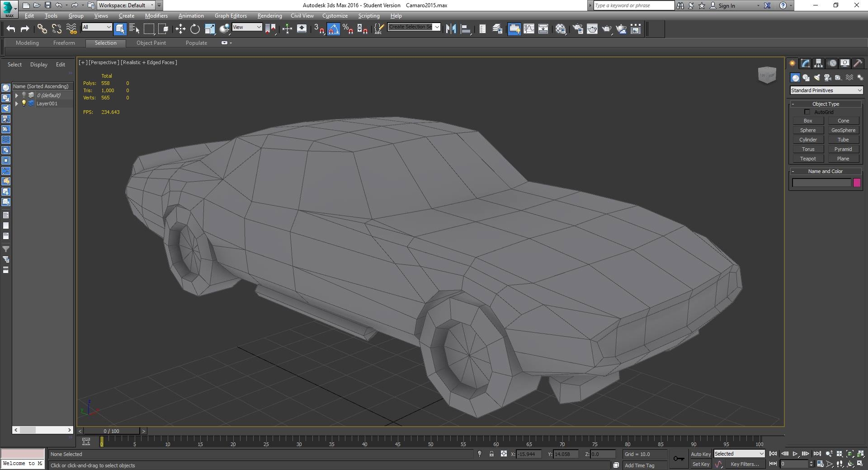Open the Graph Editors menu

231,16
